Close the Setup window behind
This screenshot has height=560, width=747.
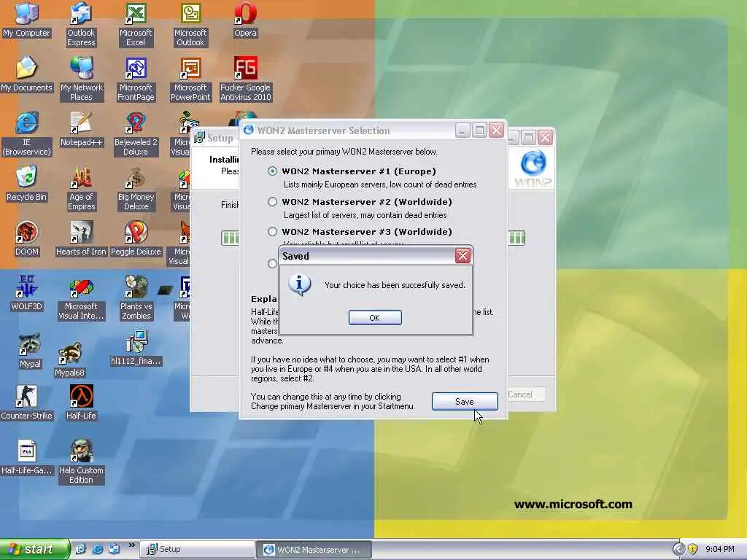click(545, 138)
